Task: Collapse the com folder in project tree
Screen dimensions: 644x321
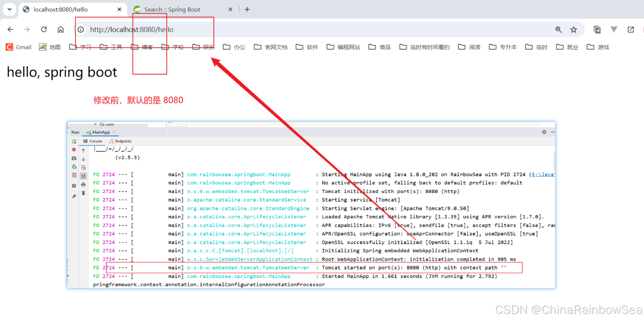Action: [95, 124]
